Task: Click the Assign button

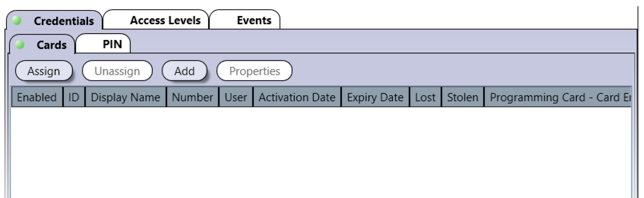Action: click(44, 71)
